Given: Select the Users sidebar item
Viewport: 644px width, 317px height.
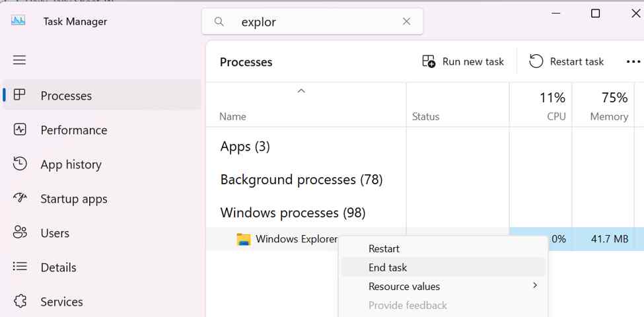Looking at the screenshot, I should (55, 233).
